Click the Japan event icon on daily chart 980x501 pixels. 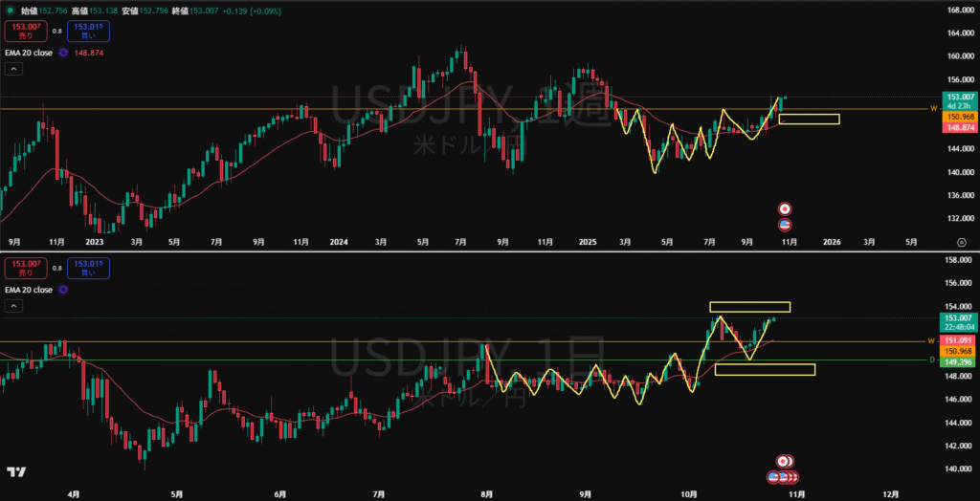[x=784, y=462]
